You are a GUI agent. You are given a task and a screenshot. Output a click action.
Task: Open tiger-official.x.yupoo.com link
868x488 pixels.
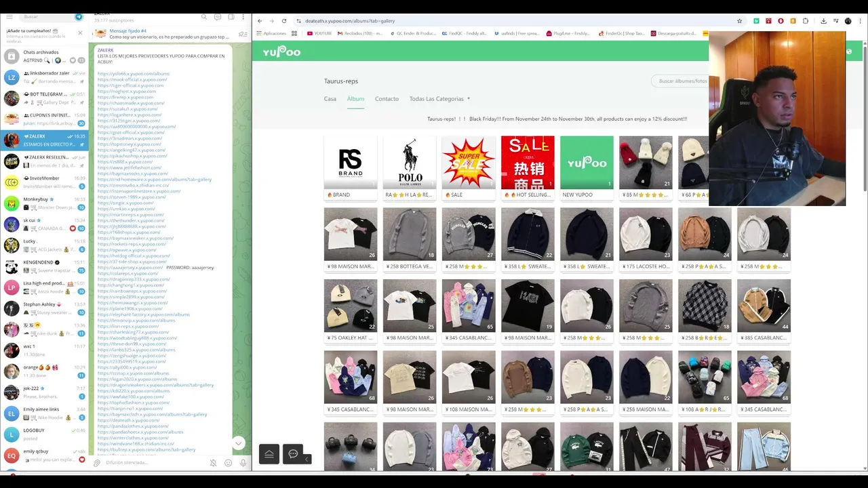click(x=130, y=85)
